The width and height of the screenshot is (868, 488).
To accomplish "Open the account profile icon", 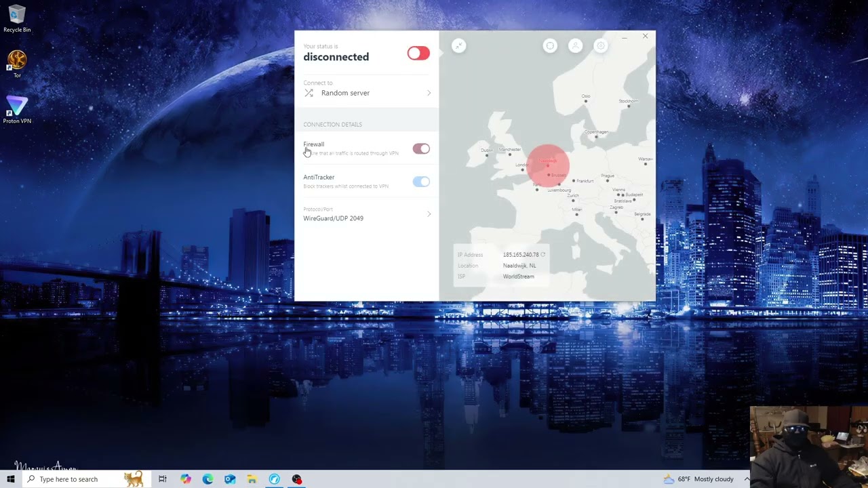I will pos(575,45).
